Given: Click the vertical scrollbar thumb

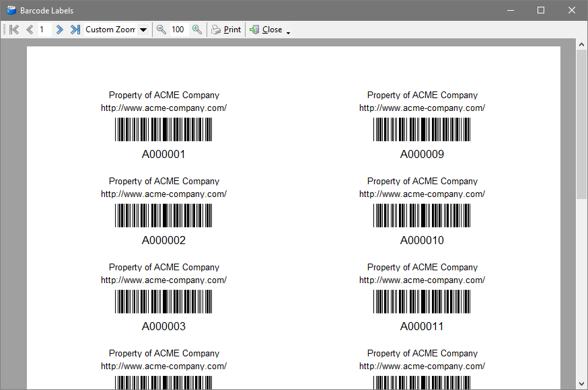Looking at the screenshot, I should (x=582, y=124).
